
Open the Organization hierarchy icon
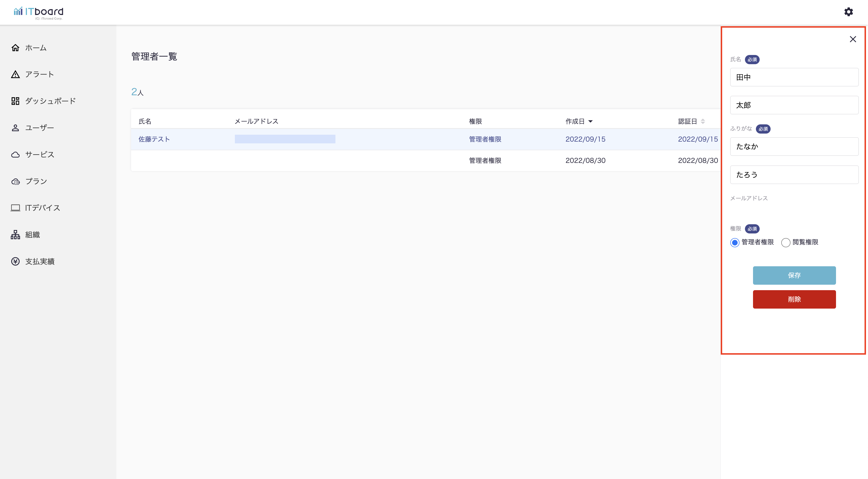click(x=15, y=235)
